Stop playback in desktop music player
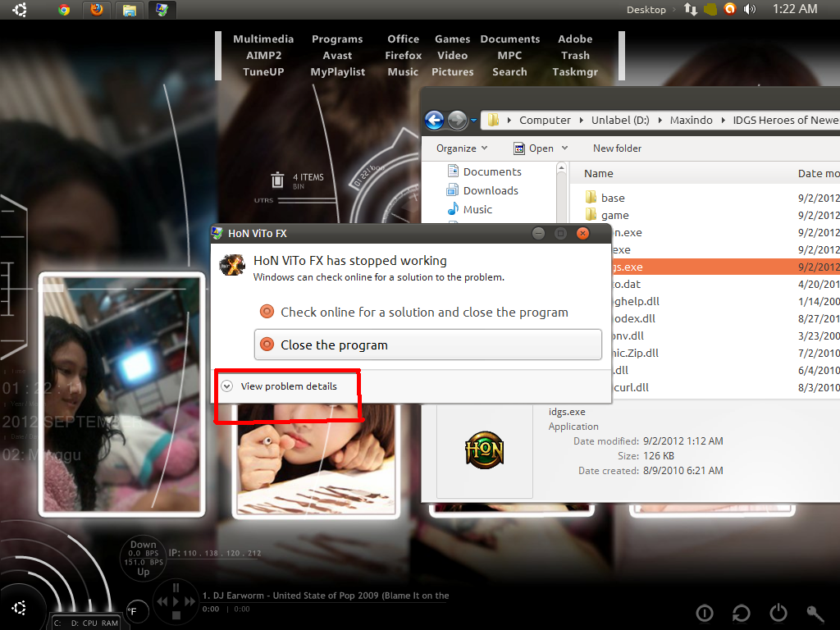This screenshot has width=840, height=630. [x=176, y=615]
